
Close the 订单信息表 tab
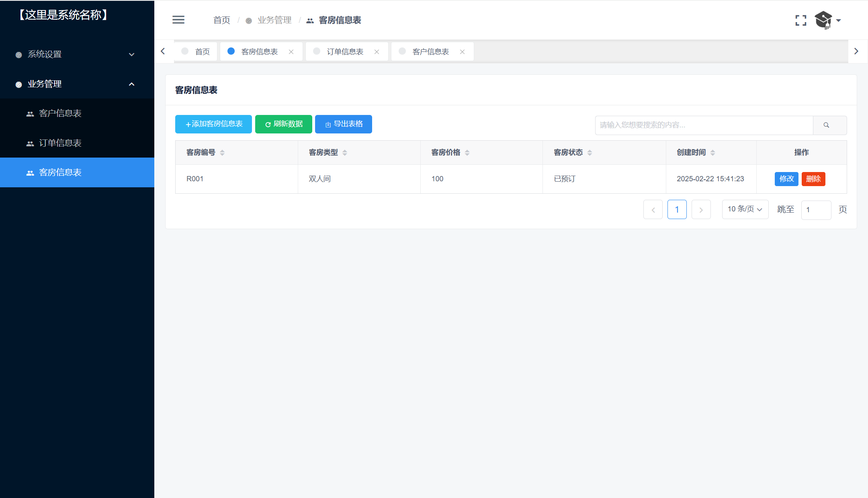click(377, 52)
